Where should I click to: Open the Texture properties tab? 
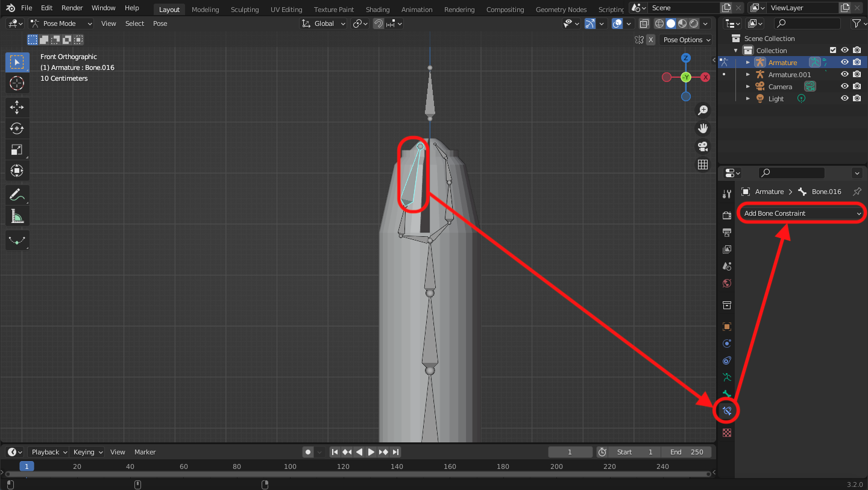[727, 432]
